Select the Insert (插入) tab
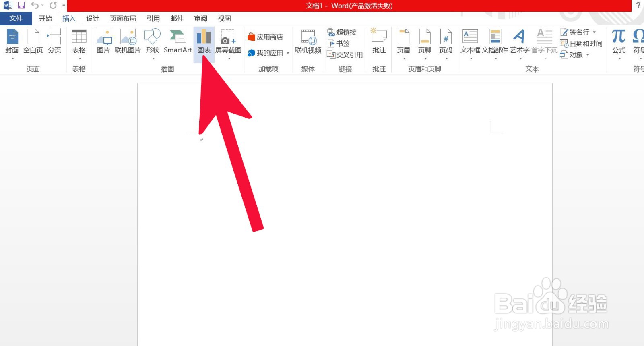The image size is (644, 346). click(x=69, y=19)
